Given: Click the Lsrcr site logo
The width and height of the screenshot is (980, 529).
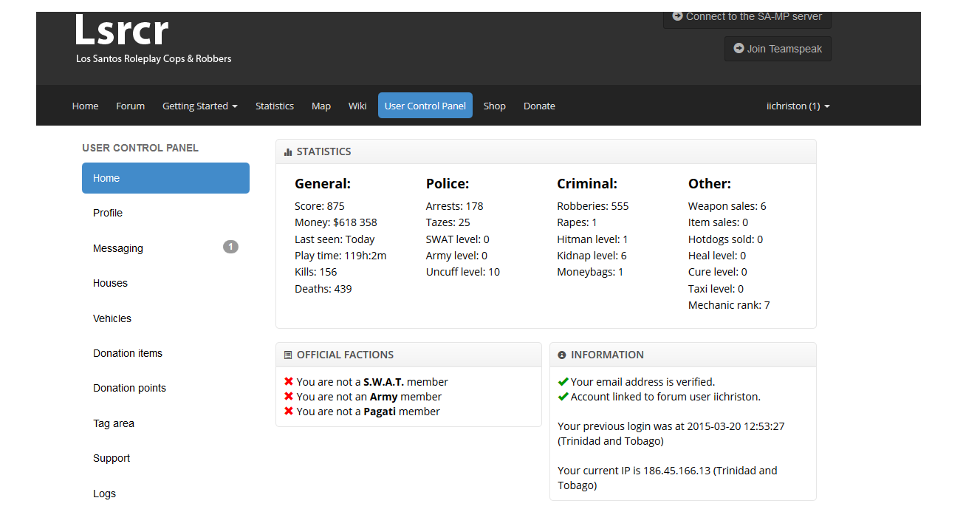Looking at the screenshot, I should point(121,30).
